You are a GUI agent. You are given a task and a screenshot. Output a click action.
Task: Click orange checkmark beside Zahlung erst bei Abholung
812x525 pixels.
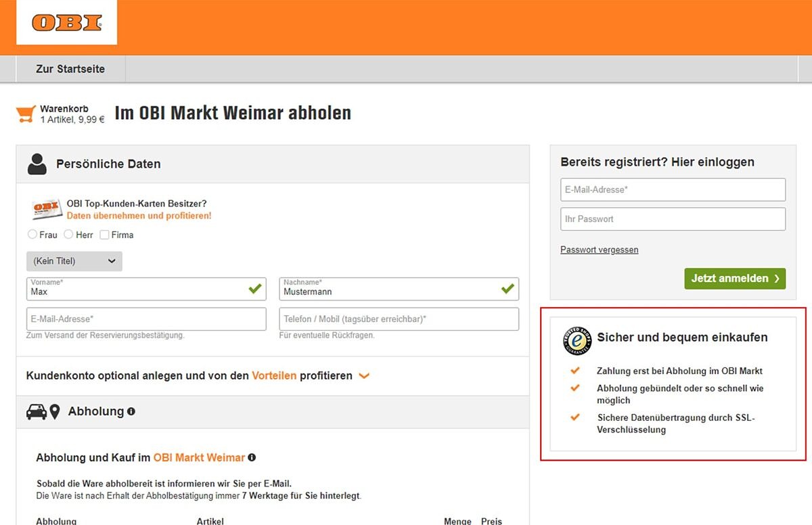pyautogui.click(x=575, y=370)
